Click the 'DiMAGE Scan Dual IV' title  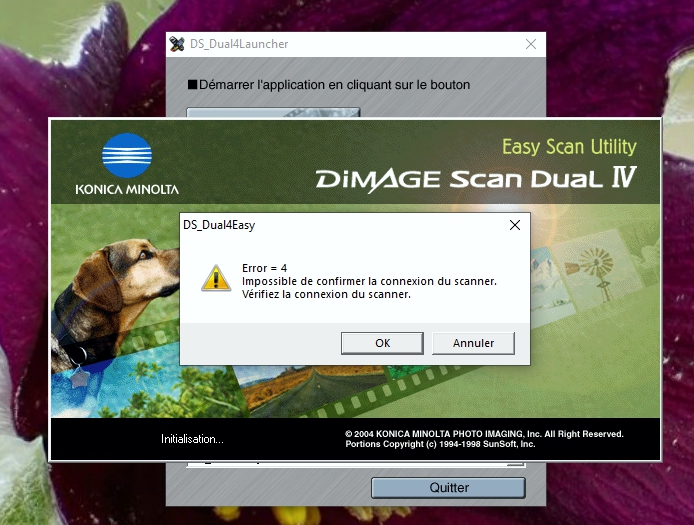[x=476, y=179]
